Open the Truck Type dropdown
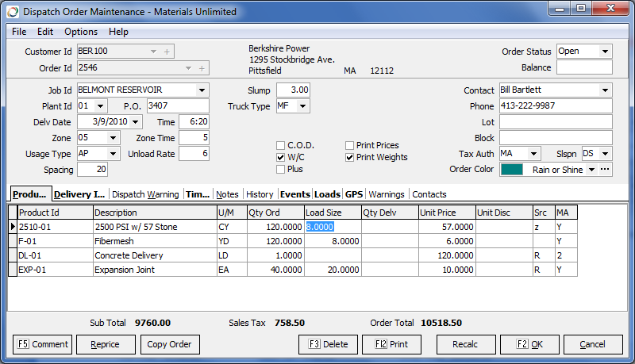 (302, 106)
